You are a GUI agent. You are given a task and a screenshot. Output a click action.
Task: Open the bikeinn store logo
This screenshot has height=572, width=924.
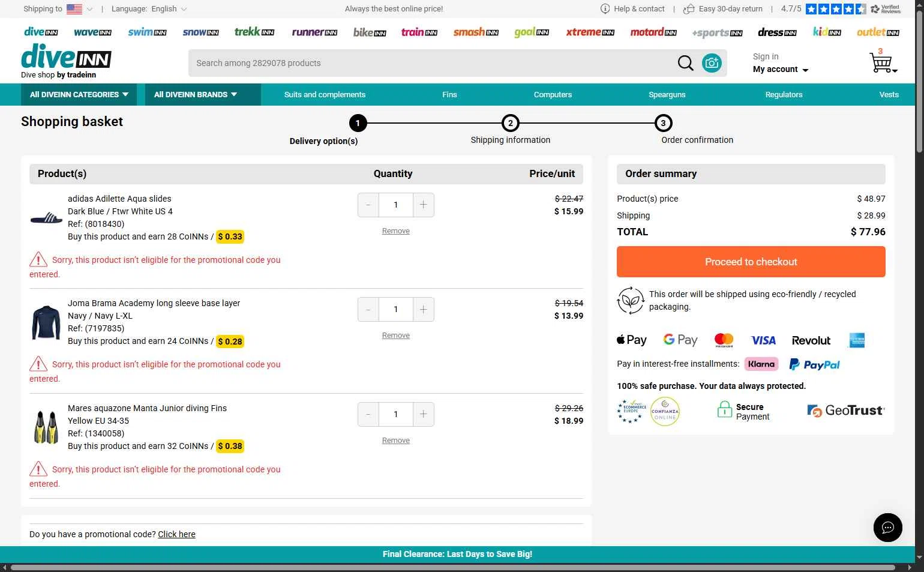click(370, 32)
